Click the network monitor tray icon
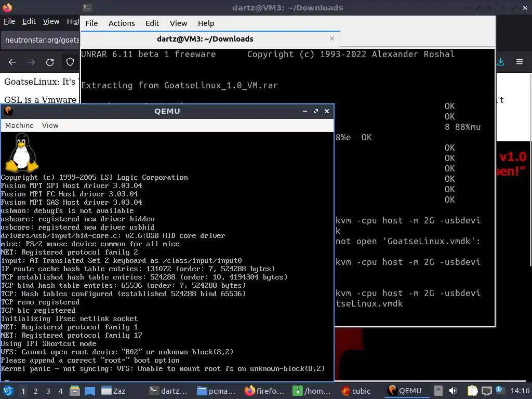 [x=486, y=391]
